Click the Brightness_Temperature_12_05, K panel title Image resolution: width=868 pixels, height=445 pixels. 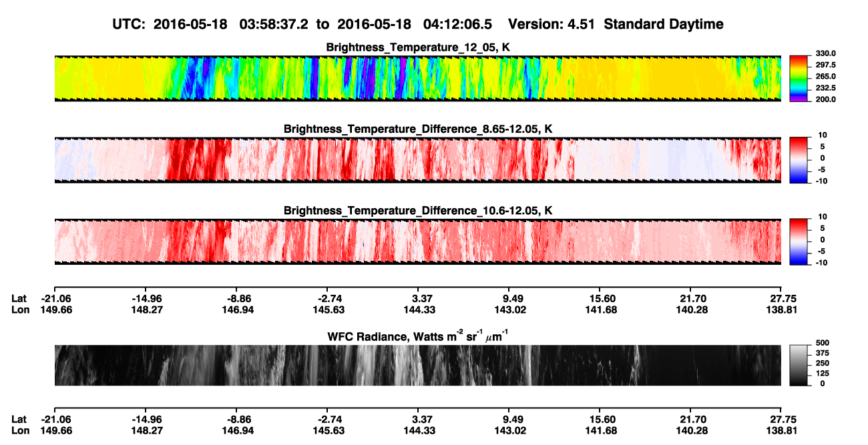418,47
